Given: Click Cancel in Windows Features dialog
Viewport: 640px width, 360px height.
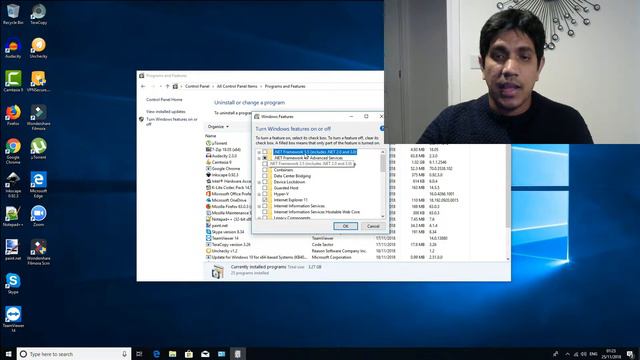Looking at the screenshot, I should 373,226.
